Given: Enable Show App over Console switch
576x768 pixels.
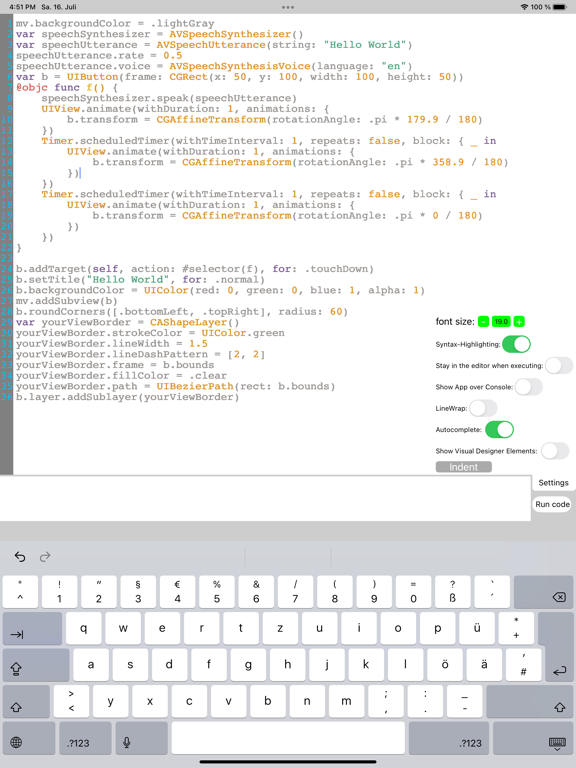Looking at the screenshot, I should coord(528,387).
